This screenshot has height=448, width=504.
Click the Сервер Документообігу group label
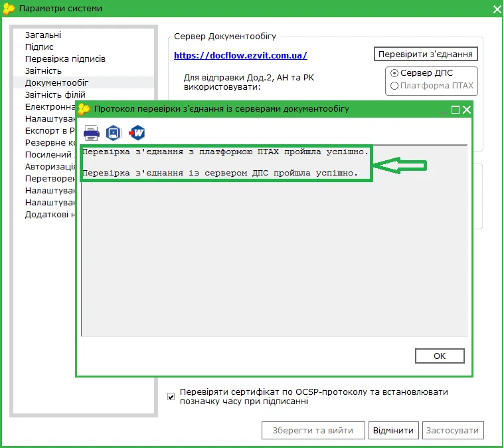[225, 37]
